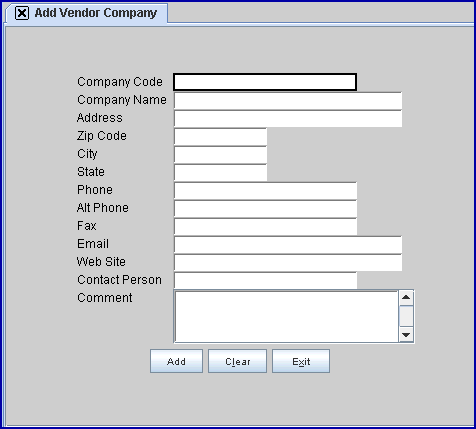Click the Company Code input field

click(x=265, y=82)
